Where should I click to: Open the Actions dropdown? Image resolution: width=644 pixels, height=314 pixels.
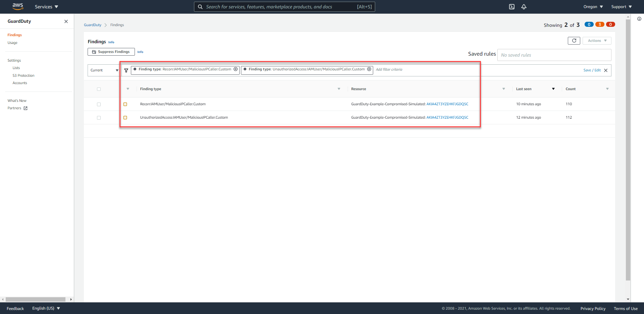pyautogui.click(x=597, y=41)
